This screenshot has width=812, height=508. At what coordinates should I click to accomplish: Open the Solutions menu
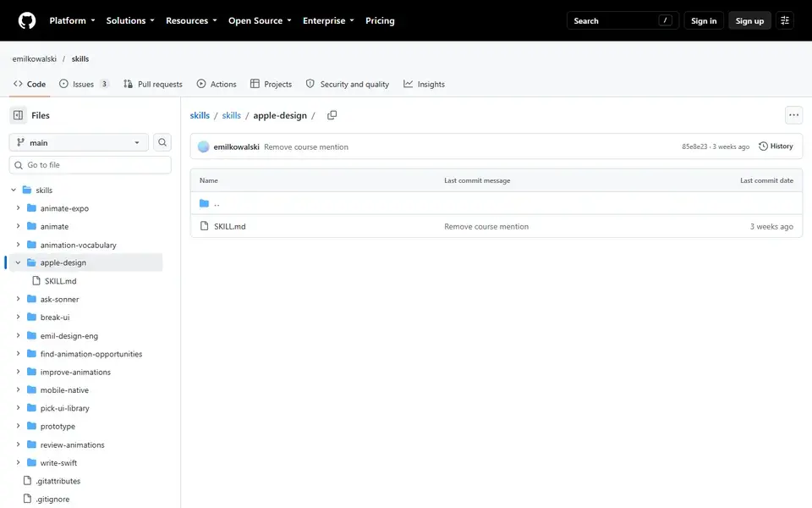pyautogui.click(x=130, y=20)
